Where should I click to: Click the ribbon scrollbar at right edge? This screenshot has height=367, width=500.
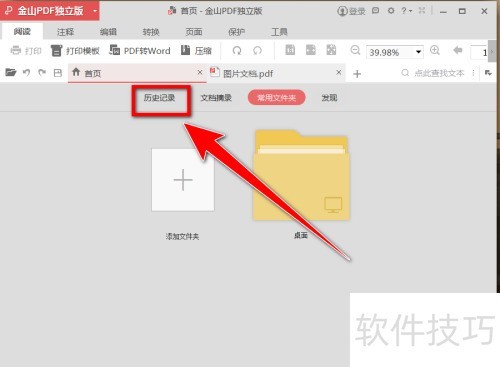(492, 51)
